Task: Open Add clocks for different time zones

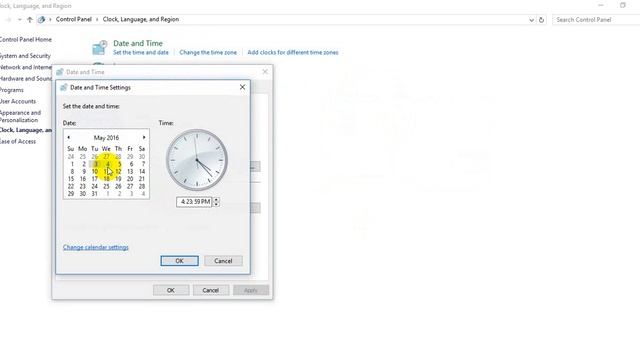Action: tap(293, 52)
